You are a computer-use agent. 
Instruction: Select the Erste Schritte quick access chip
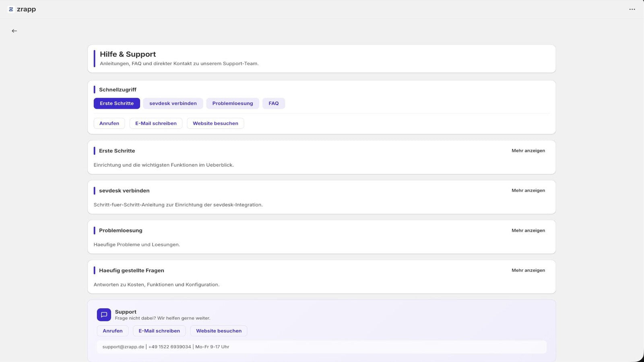click(x=117, y=103)
